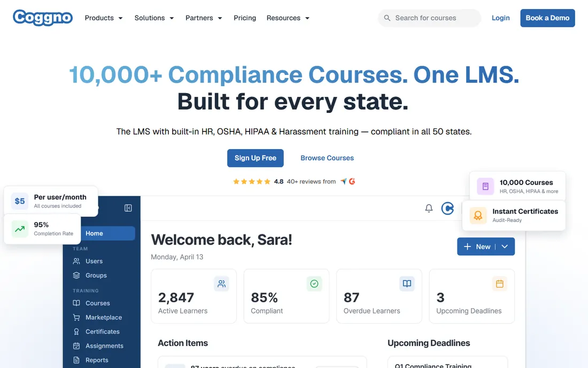Click the Marketplace cart icon
The image size is (588, 368).
[76, 317]
